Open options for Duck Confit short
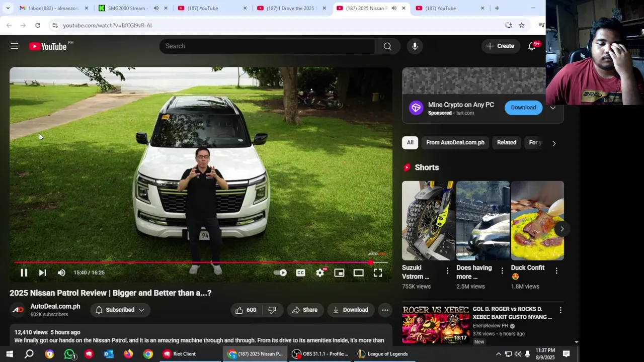644x362 pixels. (556, 271)
